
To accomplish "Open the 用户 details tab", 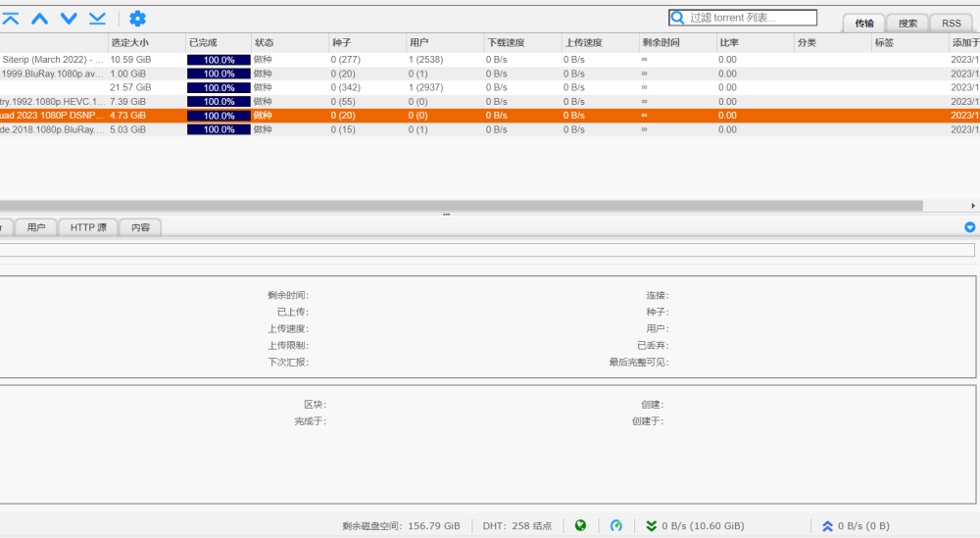I will tap(36, 227).
